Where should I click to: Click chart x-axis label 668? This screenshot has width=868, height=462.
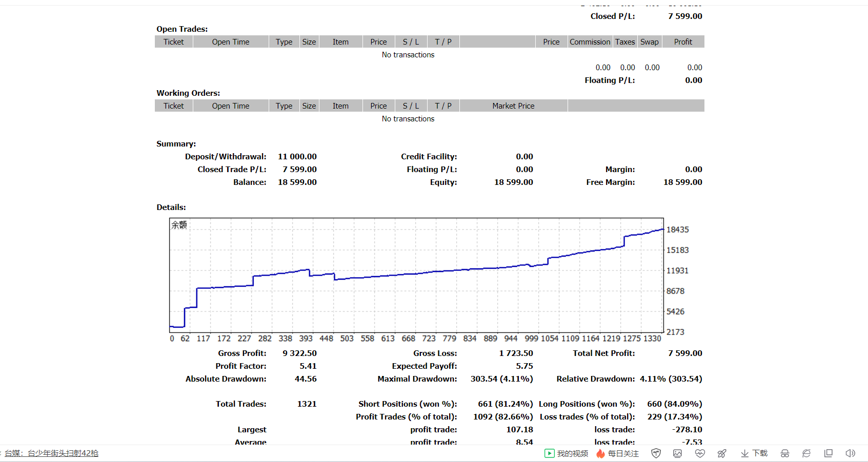(409, 339)
